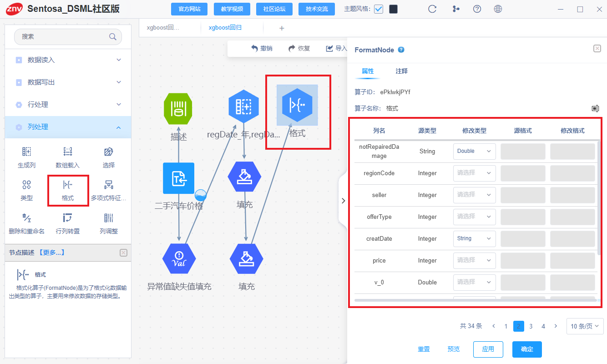Click the 导入 toolbar item

(x=336, y=48)
